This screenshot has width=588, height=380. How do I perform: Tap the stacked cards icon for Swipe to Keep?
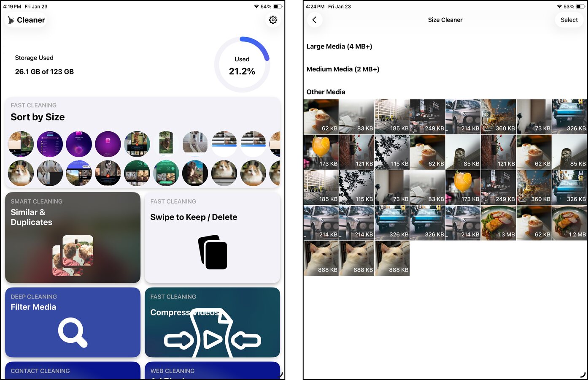pyautogui.click(x=213, y=252)
